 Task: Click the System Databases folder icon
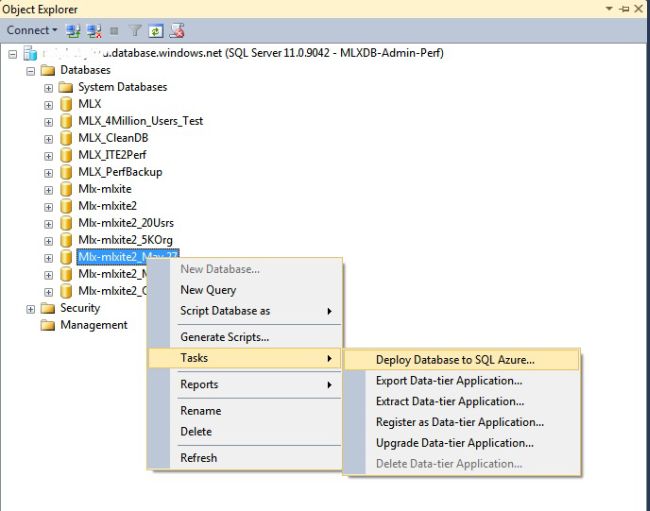pyautogui.click(x=65, y=87)
